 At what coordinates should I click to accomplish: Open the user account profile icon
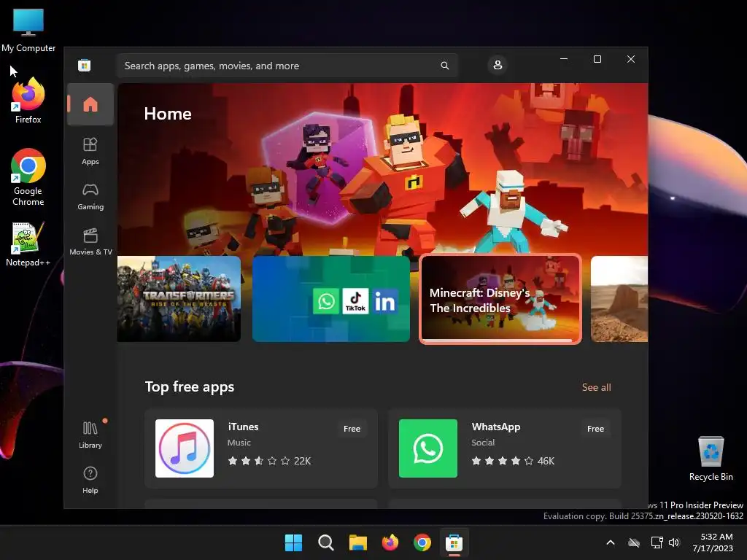click(498, 65)
